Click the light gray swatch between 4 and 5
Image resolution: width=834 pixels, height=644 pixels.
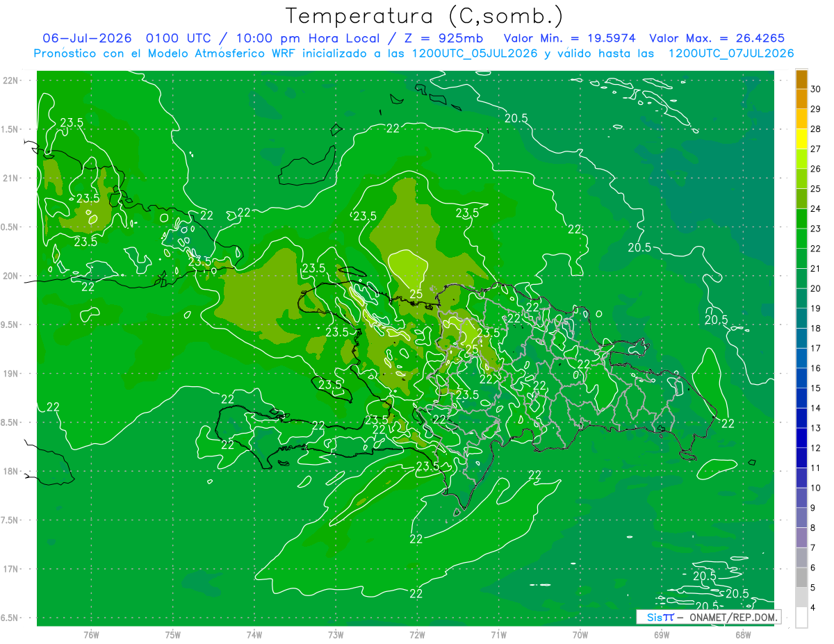tap(801, 598)
